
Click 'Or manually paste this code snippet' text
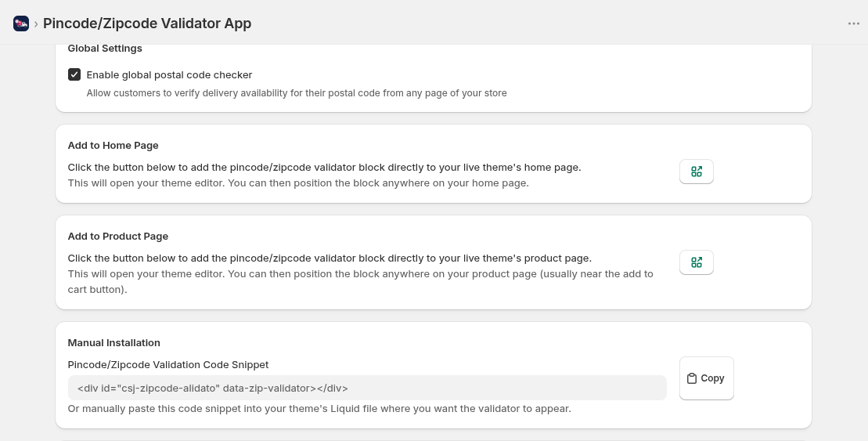[319, 409]
